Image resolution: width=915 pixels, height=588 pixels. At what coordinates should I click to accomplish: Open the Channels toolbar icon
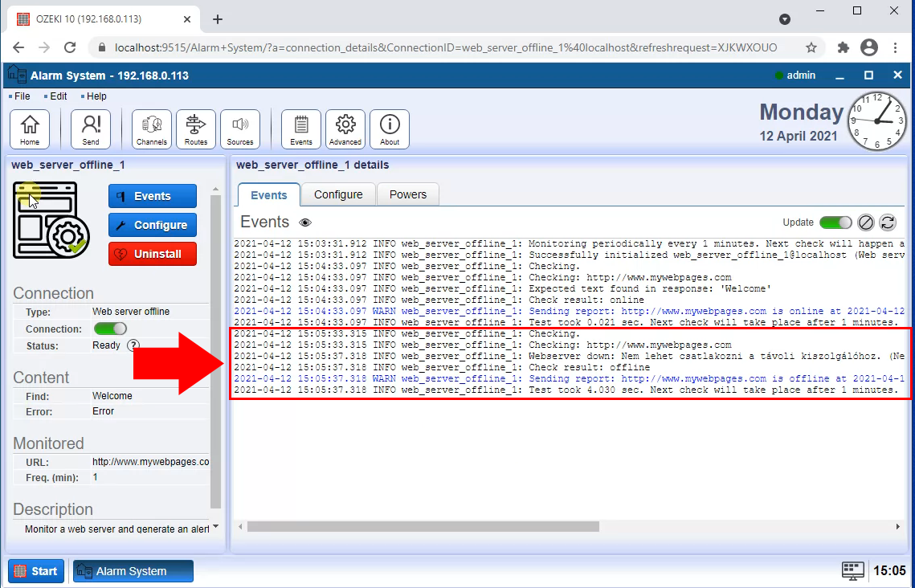[152, 129]
